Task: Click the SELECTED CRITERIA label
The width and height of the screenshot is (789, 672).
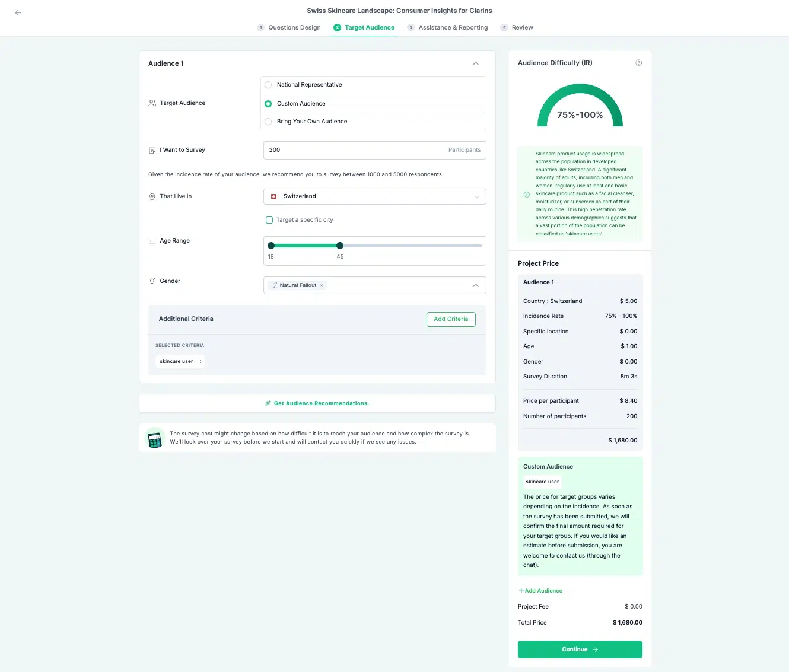Action: tap(180, 345)
